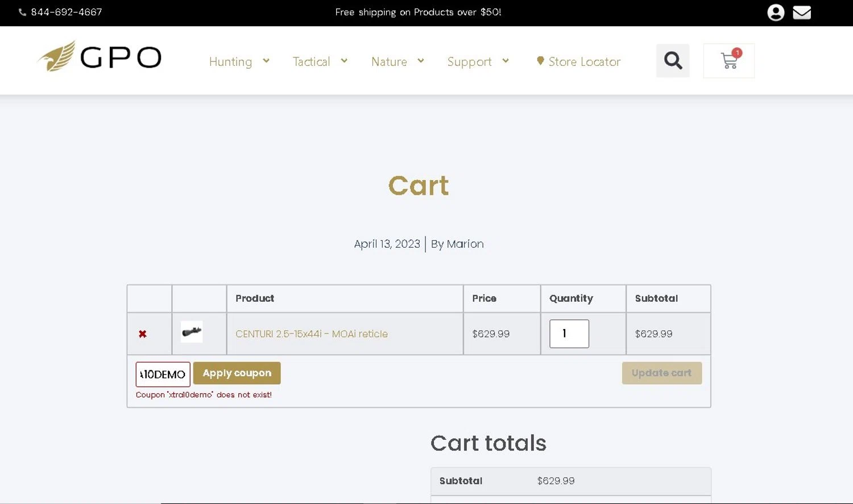
Task: Open the search magnifier icon
Action: click(673, 60)
